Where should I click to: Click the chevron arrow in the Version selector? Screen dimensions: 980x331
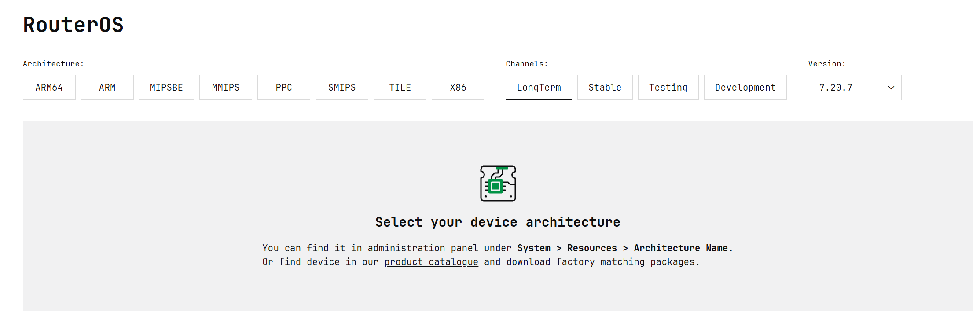click(891, 88)
